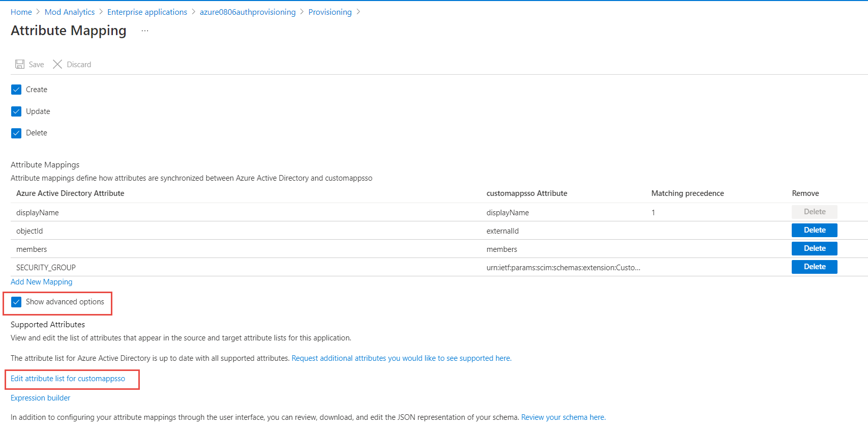868x429 pixels.
Task: Go back to Provisioning breadcrumb
Action: coord(330,12)
